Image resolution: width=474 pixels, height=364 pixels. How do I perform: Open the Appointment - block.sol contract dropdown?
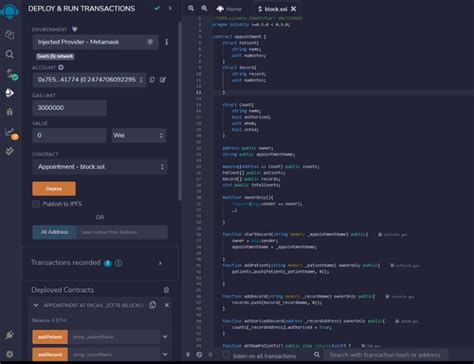pyautogui.click(x=100, y=167)
